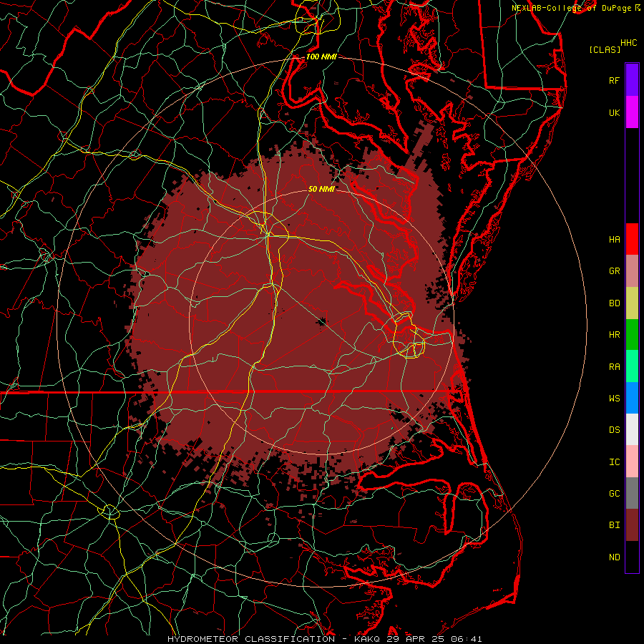This screenshot has width=644, height=644.
Task: Click the WS legend label
Action: 614,399
